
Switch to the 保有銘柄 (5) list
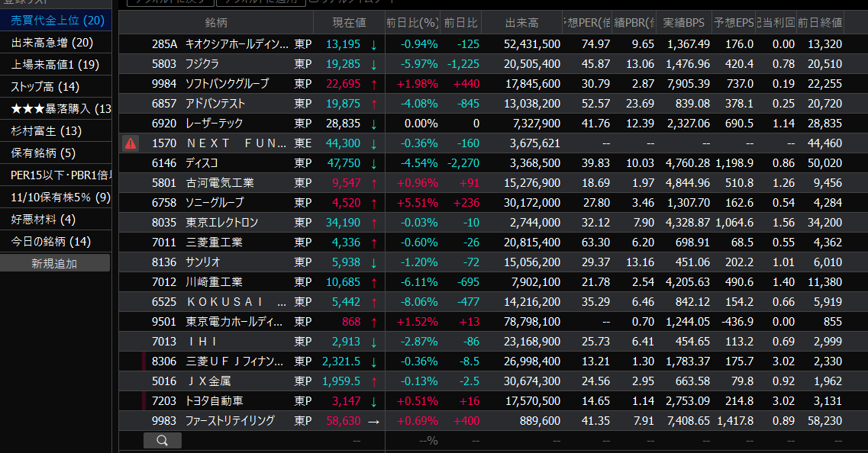pos(44,153)
